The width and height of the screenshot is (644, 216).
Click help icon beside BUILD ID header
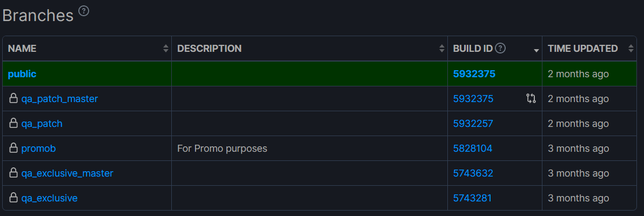coord(500,48)
